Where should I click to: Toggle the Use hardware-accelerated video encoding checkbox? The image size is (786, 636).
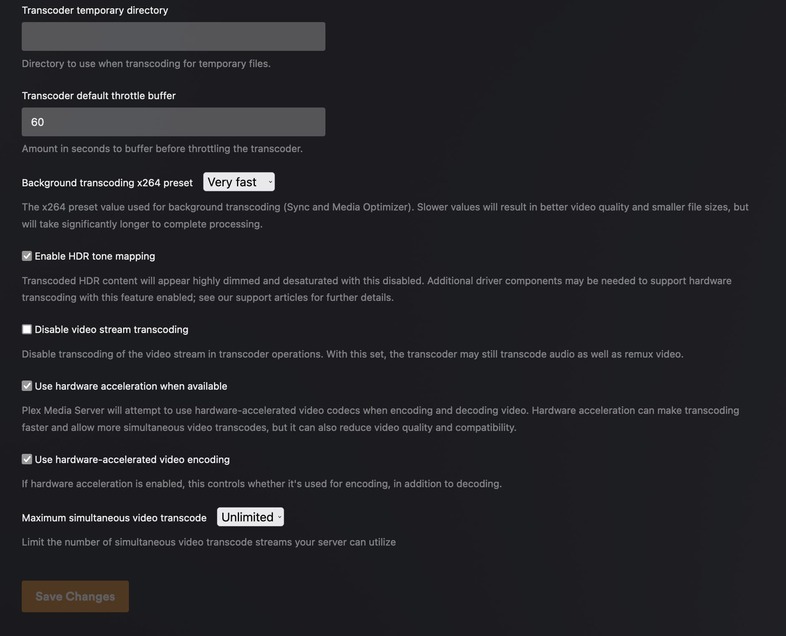tap(27, 460)
